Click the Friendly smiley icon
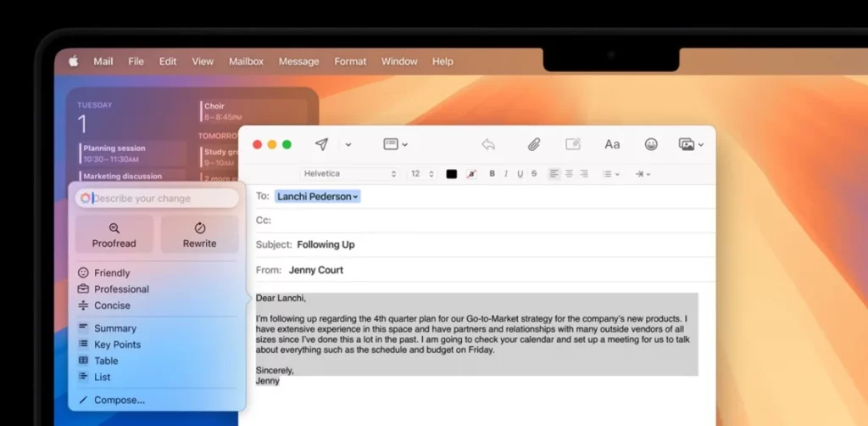868x426 pixels. point(83,272)
